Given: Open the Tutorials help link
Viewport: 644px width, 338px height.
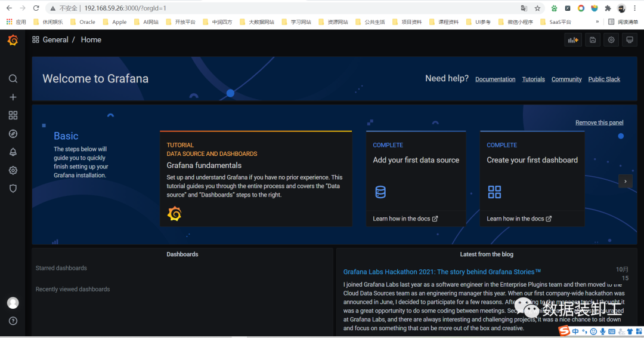Looking at the screenshot, I should click(534, 79).
